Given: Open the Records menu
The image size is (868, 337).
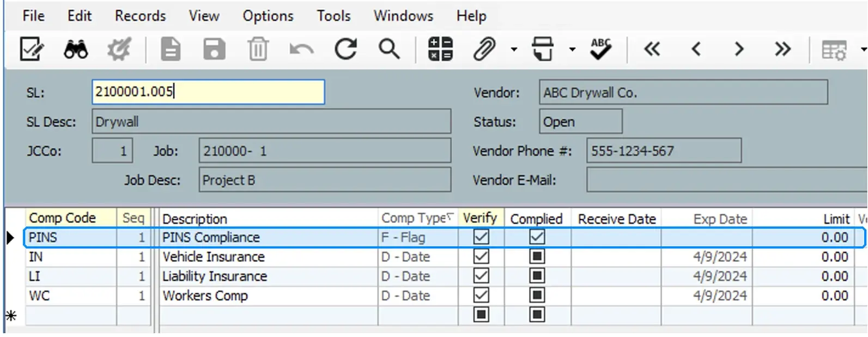Looking at the screenshot, I should [140, 16].
